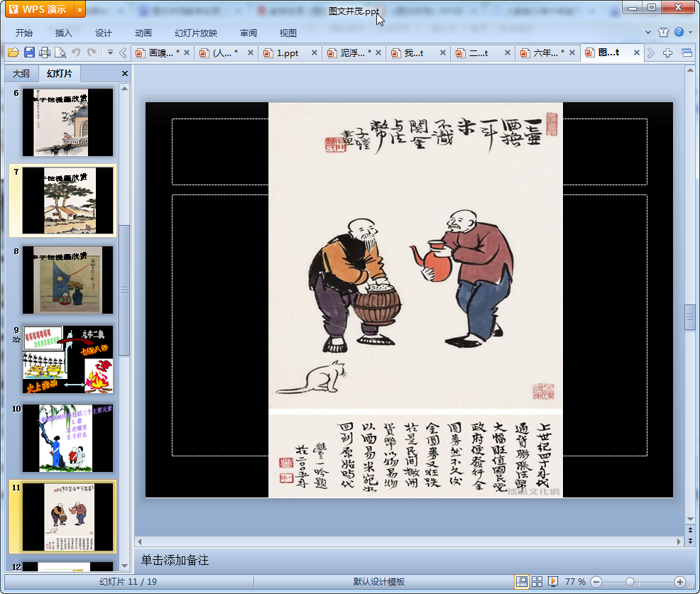The image size is (700, 594).
Task: Redo the last action
Action: (x=92, y=53)
